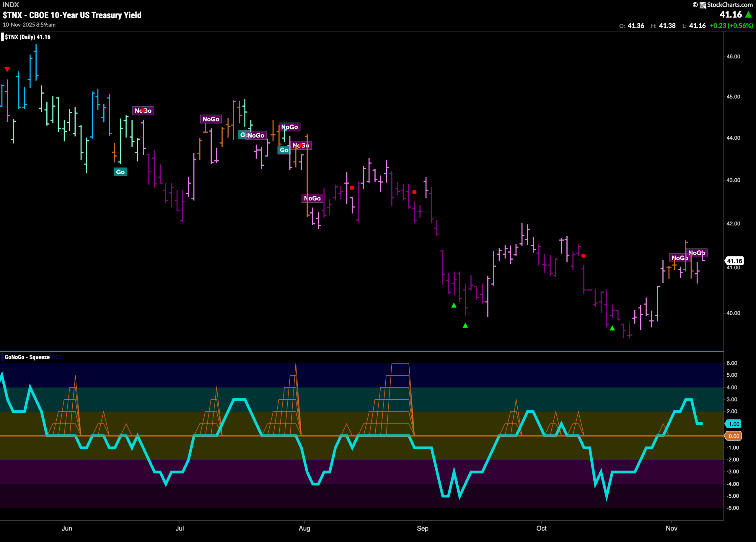756x542 pixels.
Task: Select the NoGo label in early July near 44.50
Action: tap(211, 119)
